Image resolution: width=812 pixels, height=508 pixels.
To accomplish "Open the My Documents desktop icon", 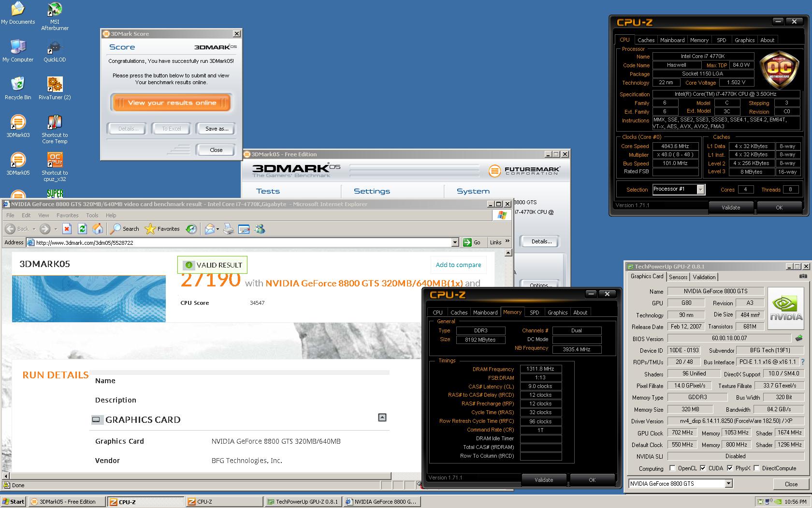I will click(x=18, y=14).
